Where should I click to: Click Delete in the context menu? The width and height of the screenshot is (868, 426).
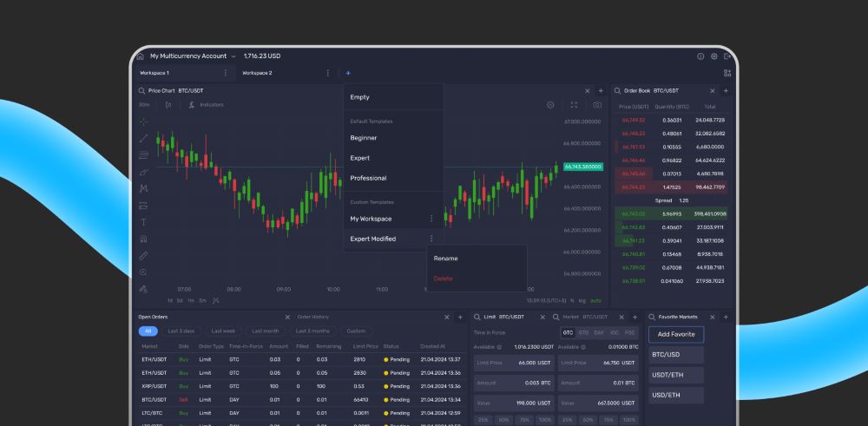[x=477, y=279]
